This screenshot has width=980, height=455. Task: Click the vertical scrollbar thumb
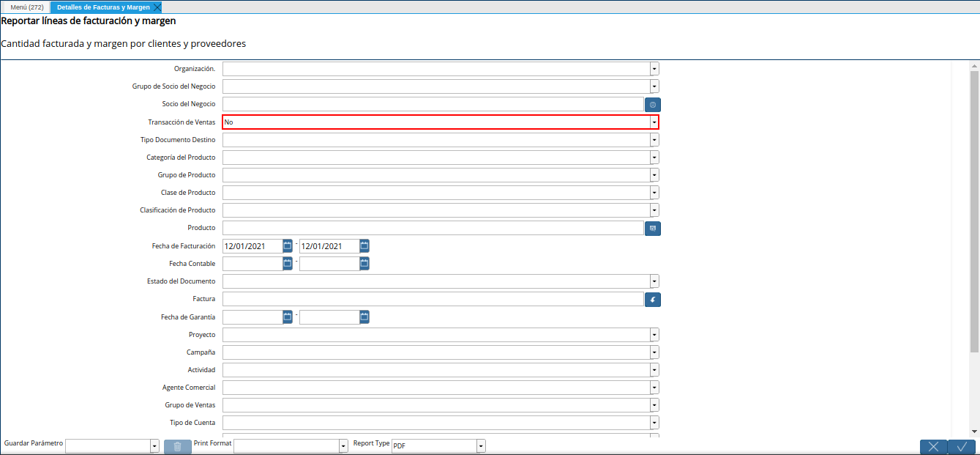click(x=974, y=211)
